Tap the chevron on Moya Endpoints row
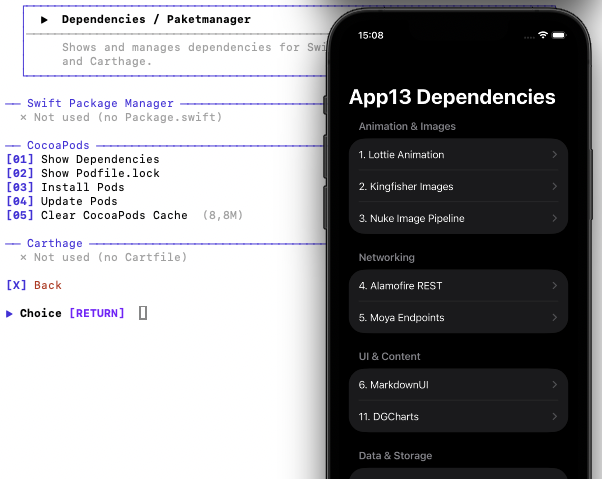 (554, 317)
